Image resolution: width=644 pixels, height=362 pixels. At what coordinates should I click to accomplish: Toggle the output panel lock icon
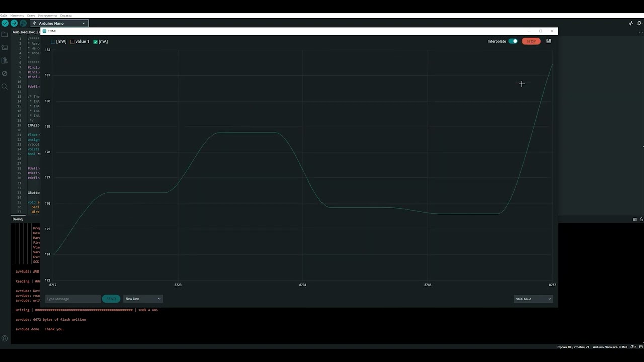tap(641, 219)
